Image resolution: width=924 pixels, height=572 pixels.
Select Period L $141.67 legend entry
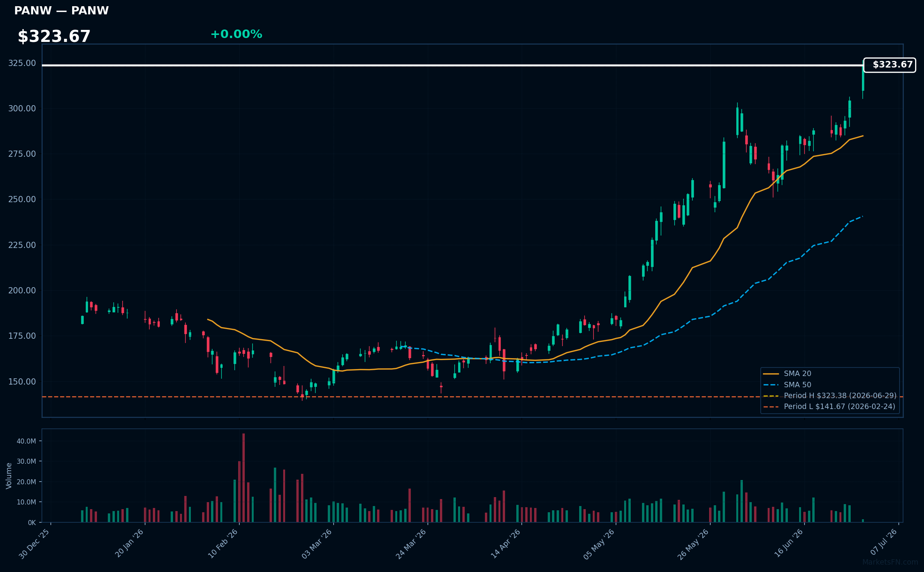829,407
